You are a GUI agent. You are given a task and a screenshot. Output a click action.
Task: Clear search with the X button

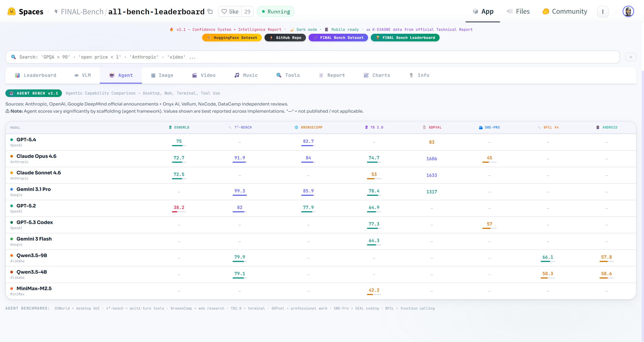[x=631, y=57]
